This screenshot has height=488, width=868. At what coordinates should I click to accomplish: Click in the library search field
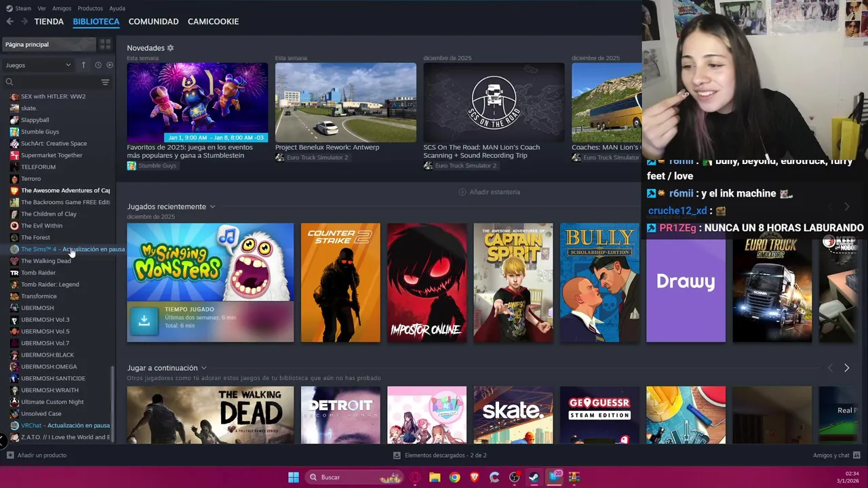point(53,82)
